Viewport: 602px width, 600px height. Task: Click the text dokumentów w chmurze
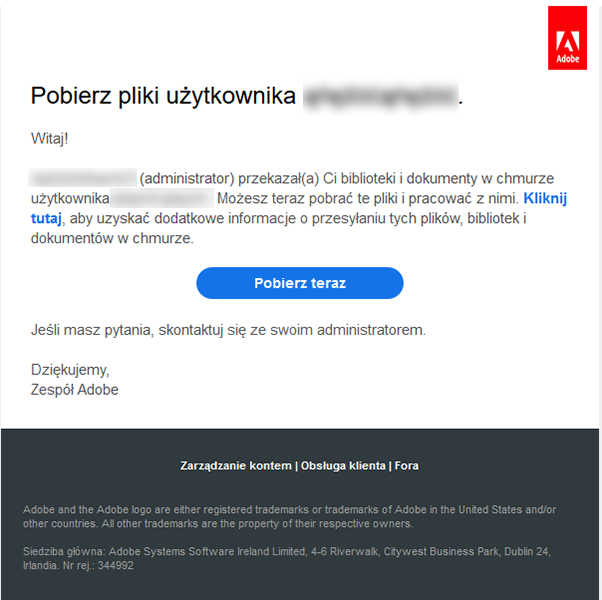click(112, 239)
